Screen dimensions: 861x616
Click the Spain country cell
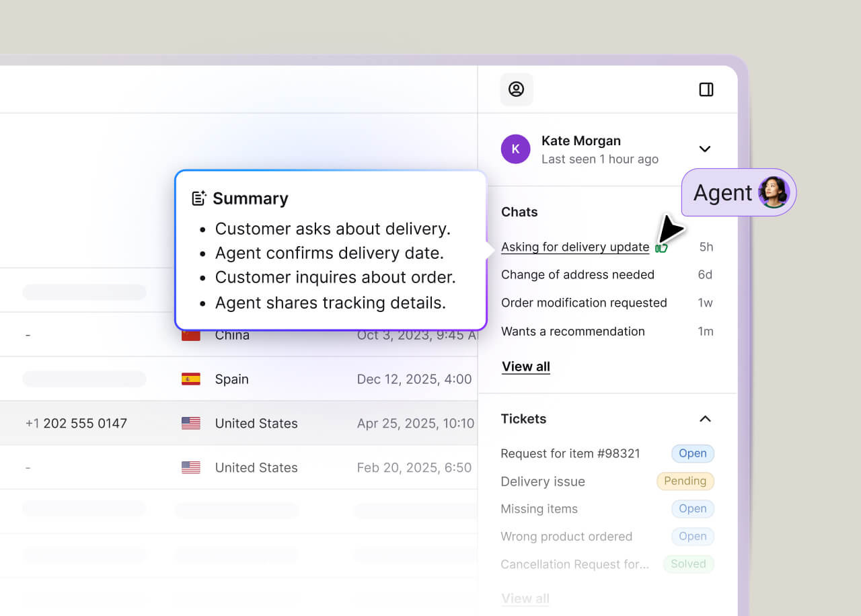point(231,379)
